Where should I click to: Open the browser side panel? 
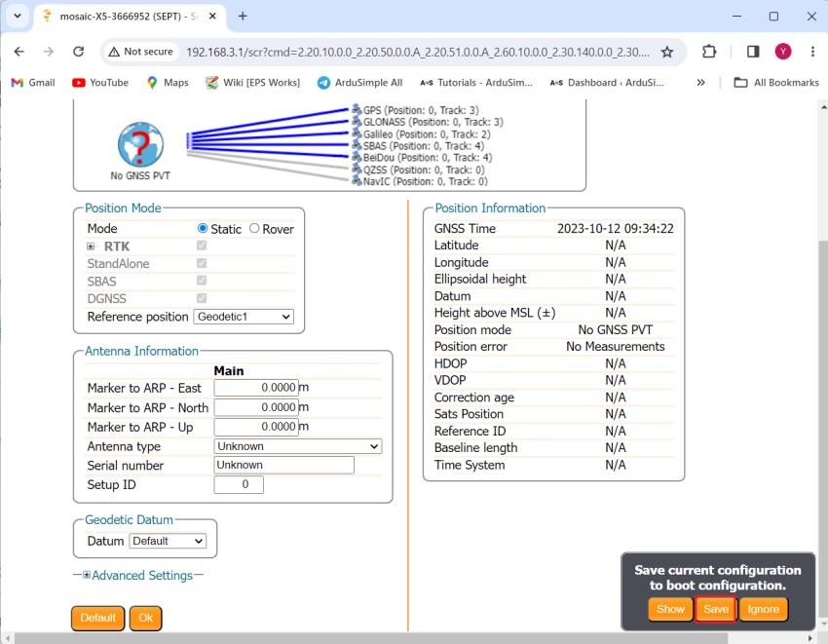point(753,52)
